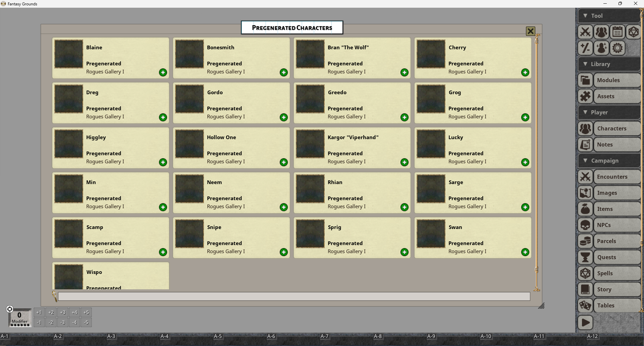
Task: Open the Encounters label button
Action: pyautogui.click(x=617, y=177)
